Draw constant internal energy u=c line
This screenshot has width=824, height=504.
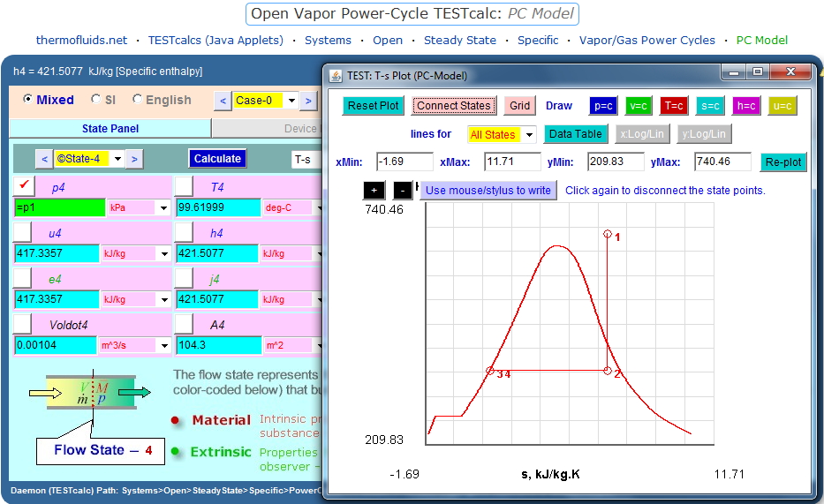(x=782, y=106)
